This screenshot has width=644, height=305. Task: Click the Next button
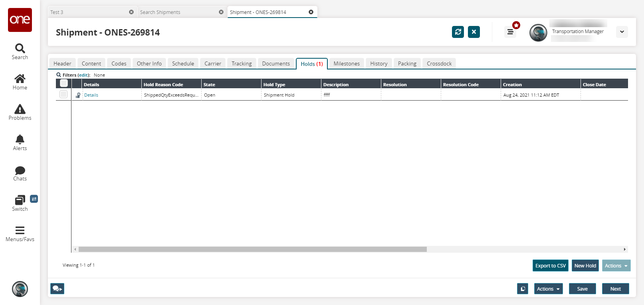point(616,289)
